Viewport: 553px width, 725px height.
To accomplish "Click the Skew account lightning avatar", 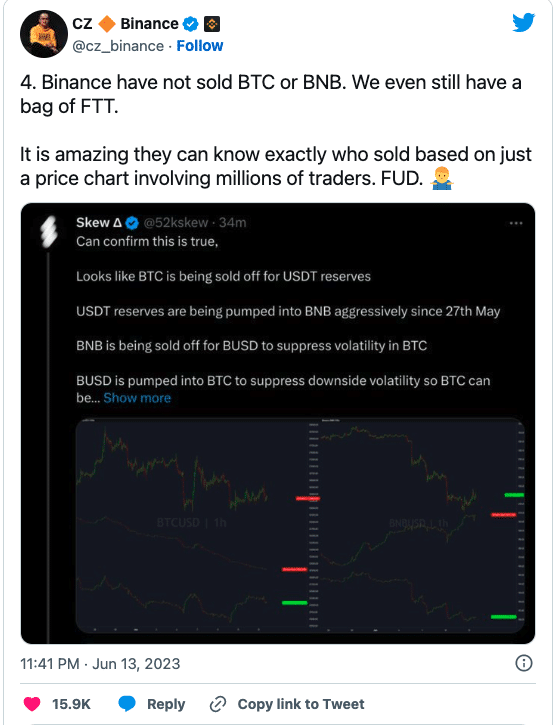I will coord(49,230).
